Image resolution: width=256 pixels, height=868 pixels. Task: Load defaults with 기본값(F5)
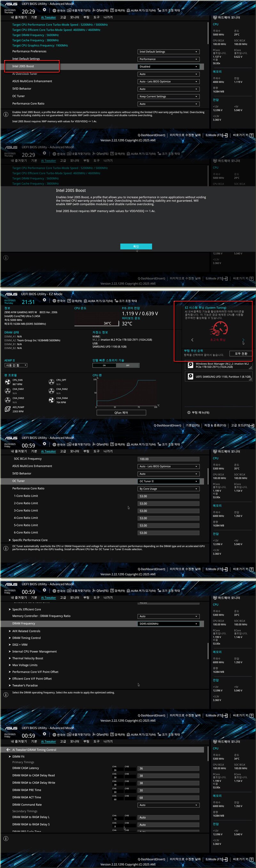193,425
